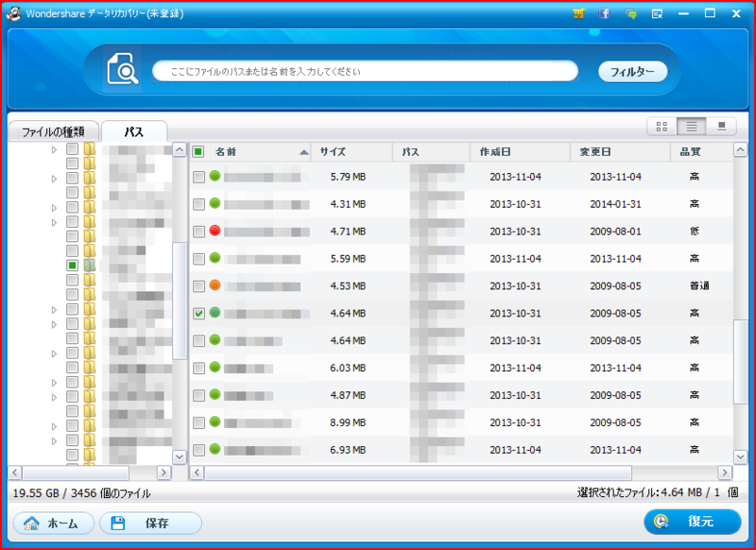
Task: Click the file search magnifier icon
Action: pos(122,69)
